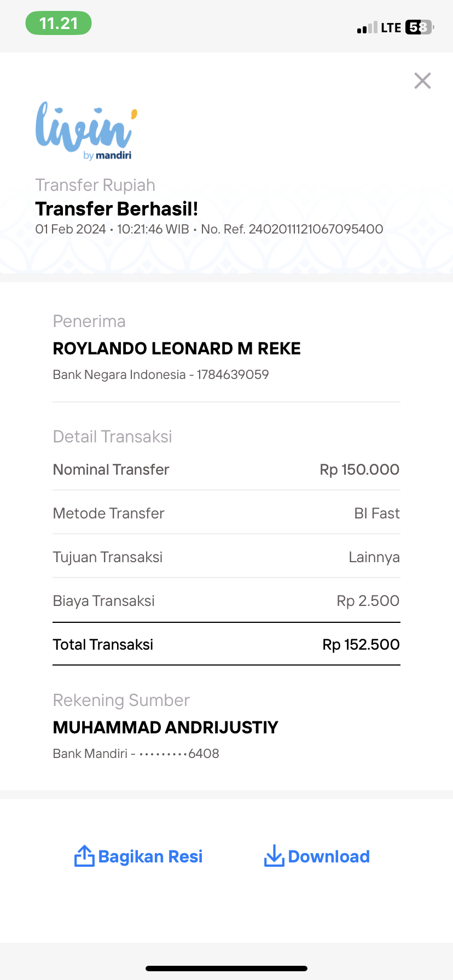Tap the Bagikan Resi button label
This screenshot has height=980, width=453.
pyautogui.click(x=150, y=856)
